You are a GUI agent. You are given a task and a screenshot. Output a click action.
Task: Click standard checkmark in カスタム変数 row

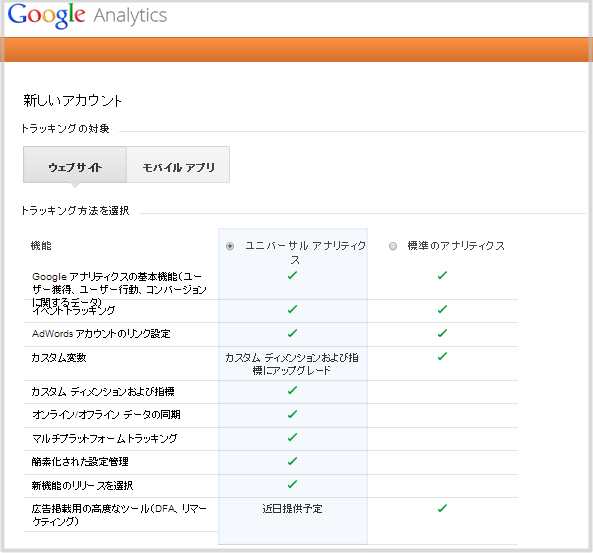pos(442,356)
